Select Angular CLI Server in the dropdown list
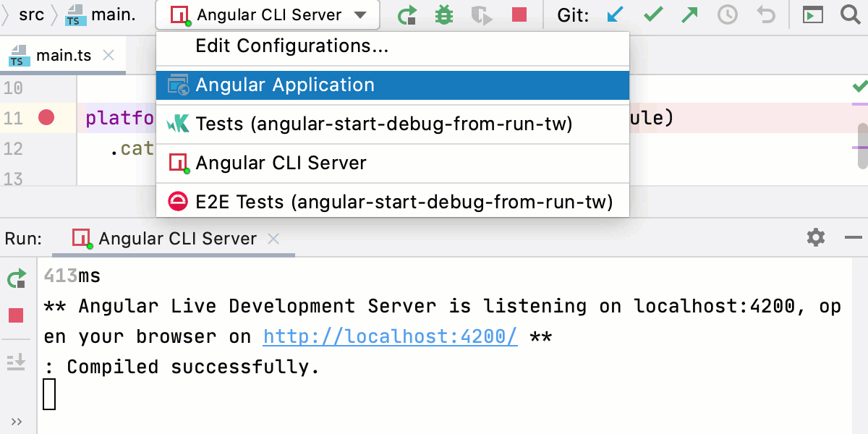Image resolution: width=868 pixels, height=434 pixels. click(393, 163)
